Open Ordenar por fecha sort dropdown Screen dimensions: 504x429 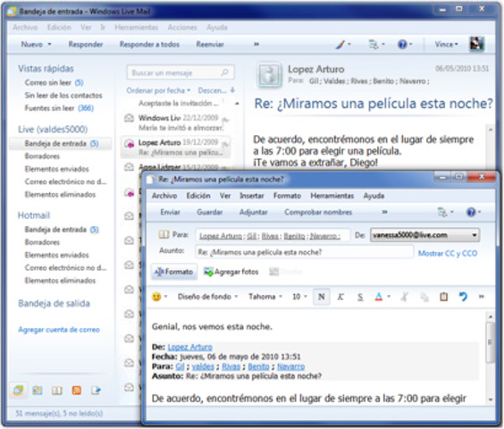[158, 90]
